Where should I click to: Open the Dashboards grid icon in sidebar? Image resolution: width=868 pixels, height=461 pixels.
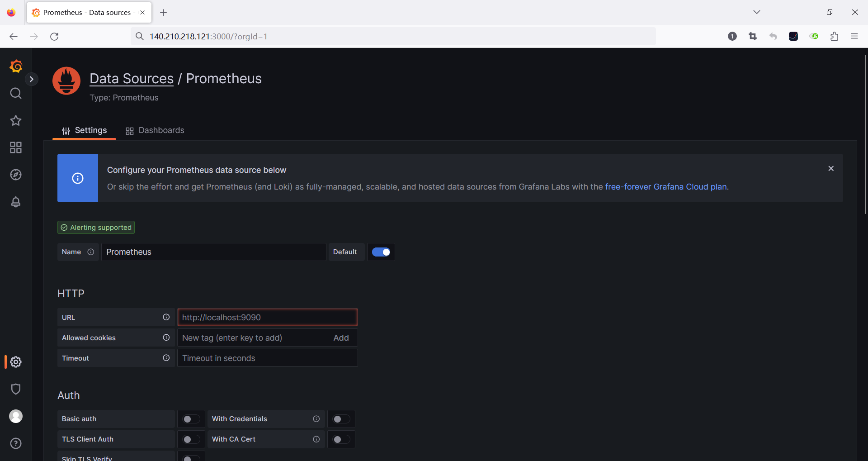(16, 147)
